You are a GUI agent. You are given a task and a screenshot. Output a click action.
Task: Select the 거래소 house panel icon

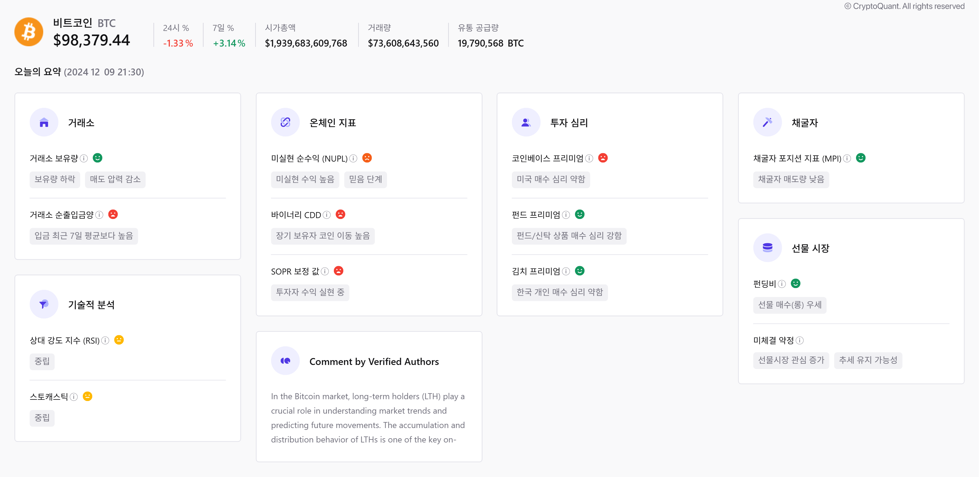[44, 122]
